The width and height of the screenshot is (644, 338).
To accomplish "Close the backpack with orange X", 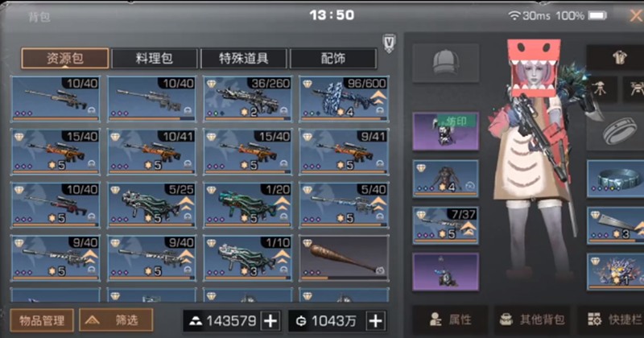I will click(636, 16).
